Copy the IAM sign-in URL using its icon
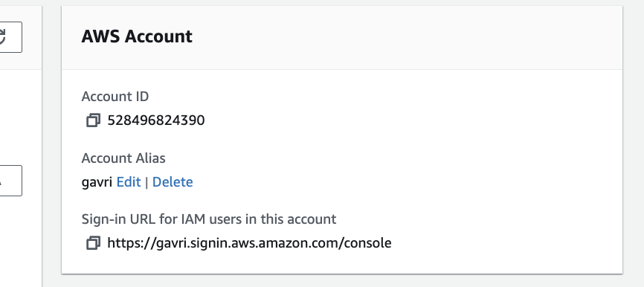Image resolution: width=644 pixels, height=287 pixels. 93,242
